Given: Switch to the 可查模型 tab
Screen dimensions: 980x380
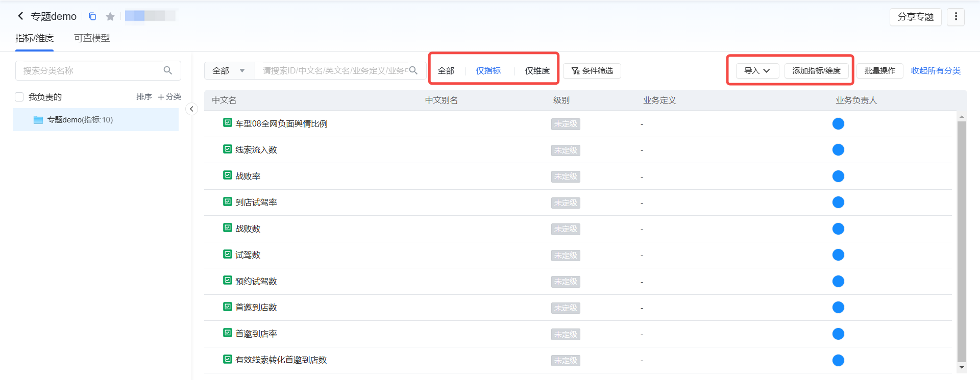Looking at the screenshot, I should (x=92, y=38).
